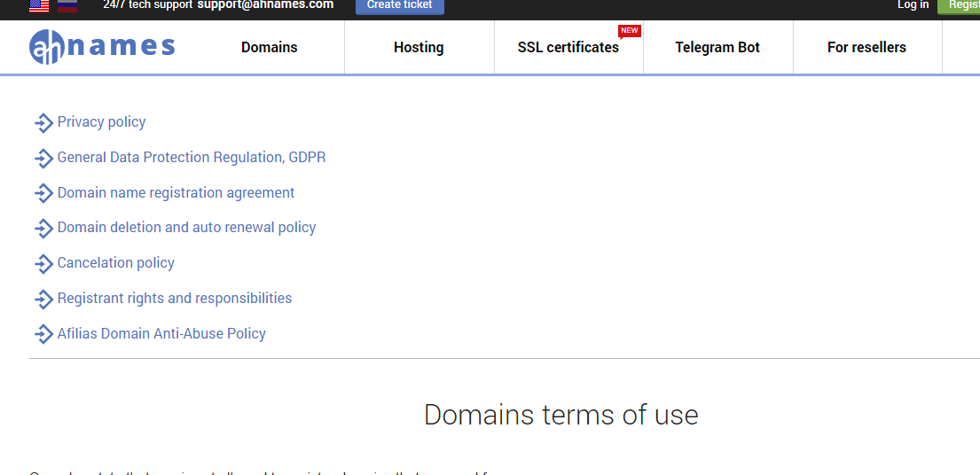980x475 pixels.
Task: Open Domain deletion and auto renewal policy link
Action: point(186,228)
